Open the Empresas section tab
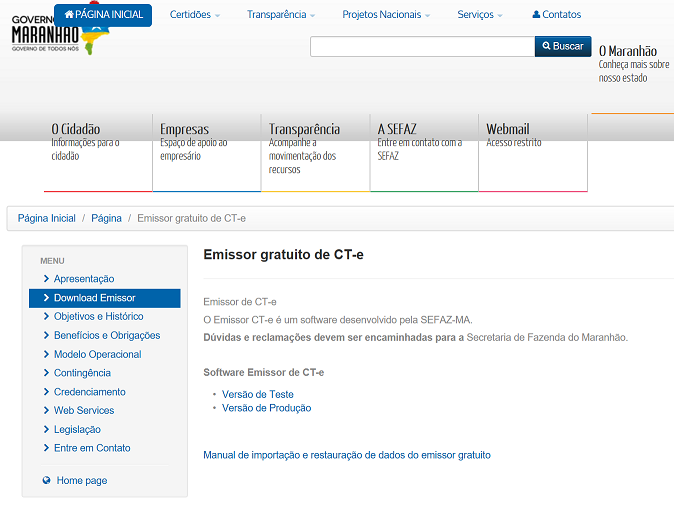Screen dimensions: 674x509 coord(207,153)
